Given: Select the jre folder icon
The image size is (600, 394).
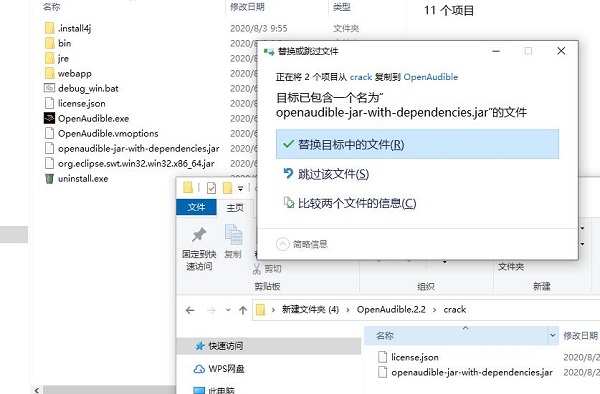Looking at the screenshot, I should tap(49, 58).
